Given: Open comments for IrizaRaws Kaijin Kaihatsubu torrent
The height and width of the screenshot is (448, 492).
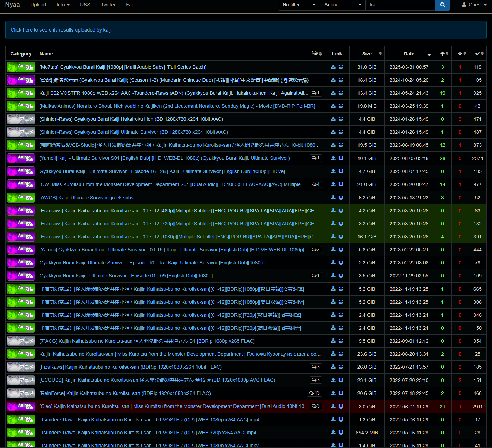Looking at the screenshot, I should tap(316, 367).
